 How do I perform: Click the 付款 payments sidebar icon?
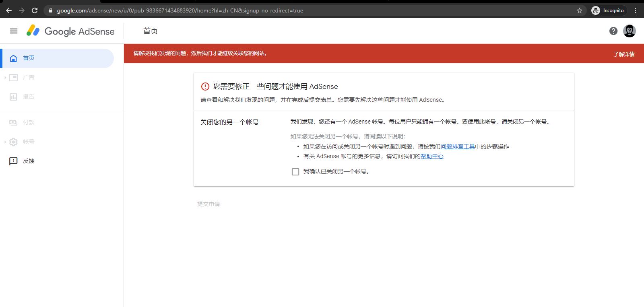(13, 123)
